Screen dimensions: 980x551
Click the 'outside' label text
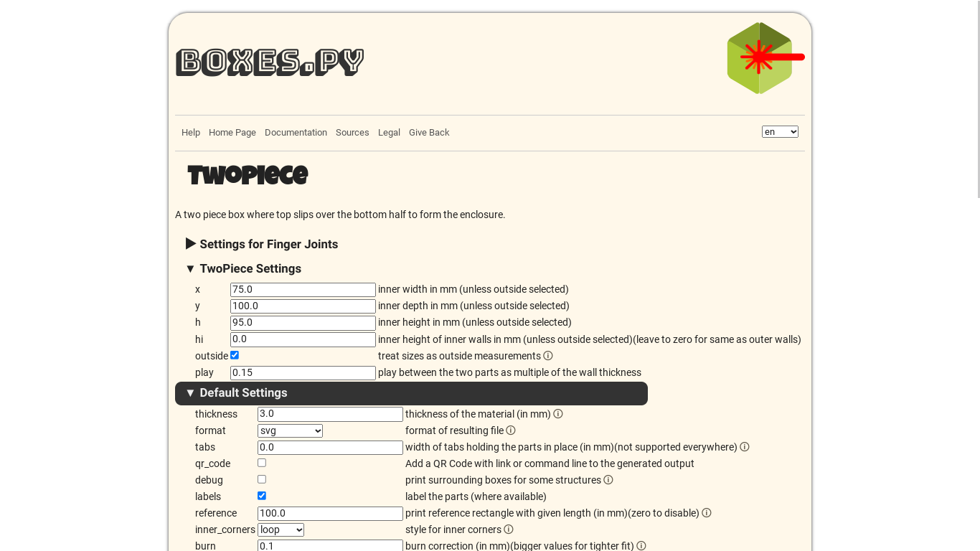212,356
